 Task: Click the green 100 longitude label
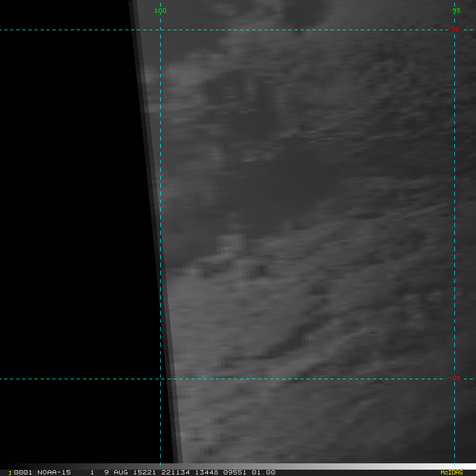click(160, 11)
